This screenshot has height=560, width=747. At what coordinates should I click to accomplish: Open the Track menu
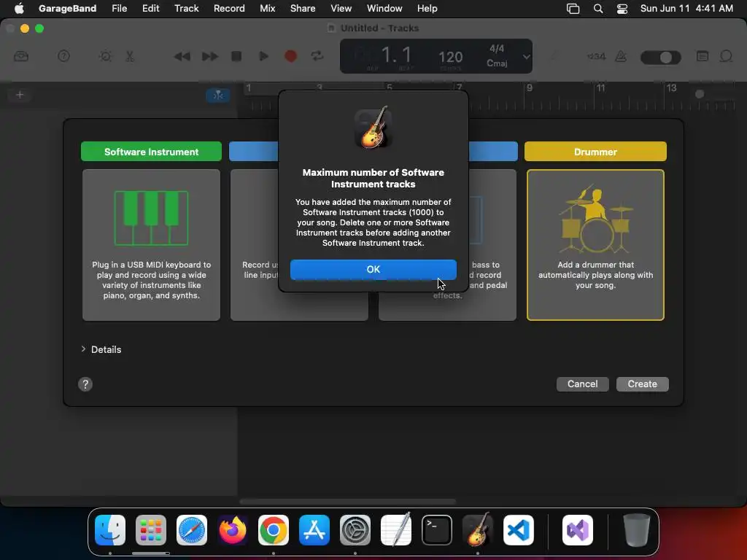(186, 8)
